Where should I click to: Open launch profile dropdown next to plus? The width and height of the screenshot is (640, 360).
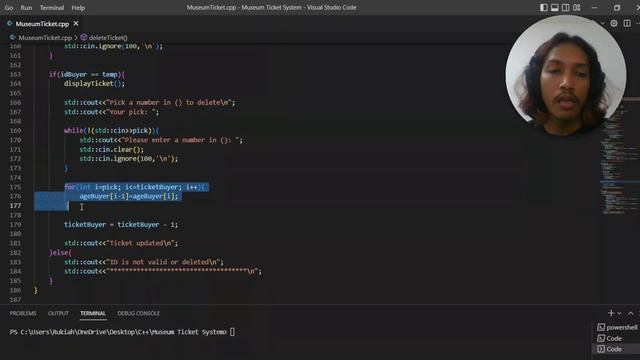[619, 313]
